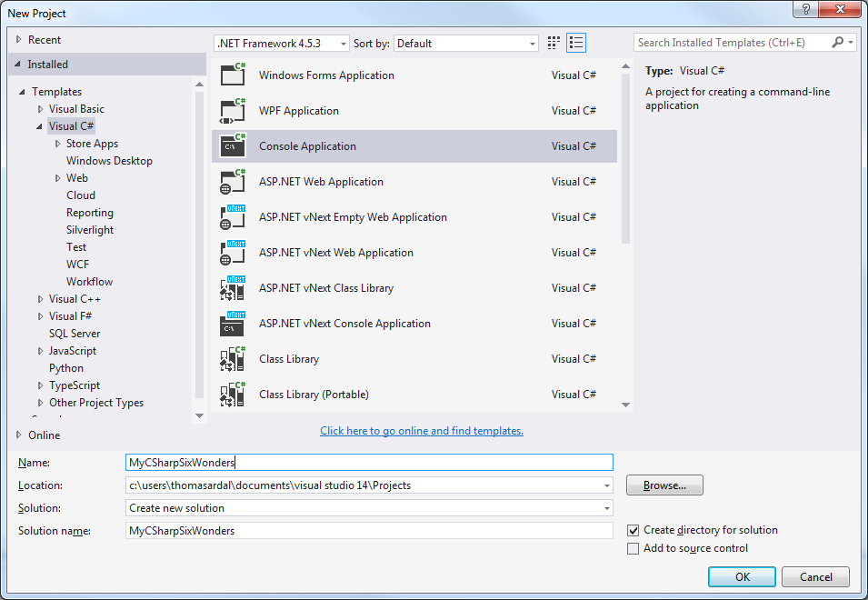Expand the Visual Basic node

coord(40,109)
